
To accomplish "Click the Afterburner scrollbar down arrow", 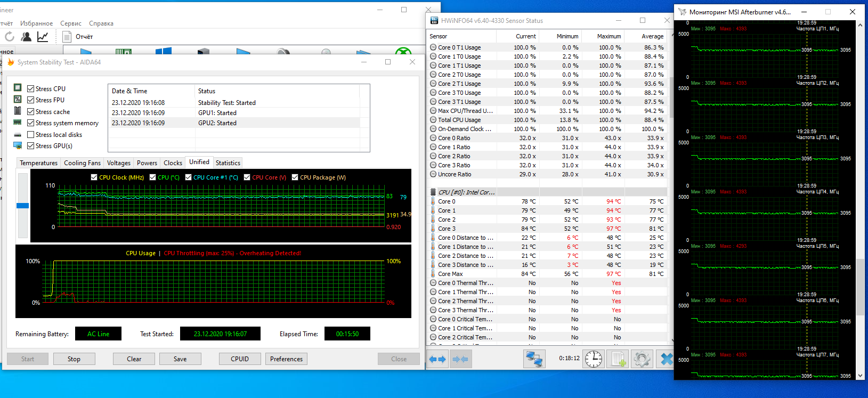I will [860, 375].
